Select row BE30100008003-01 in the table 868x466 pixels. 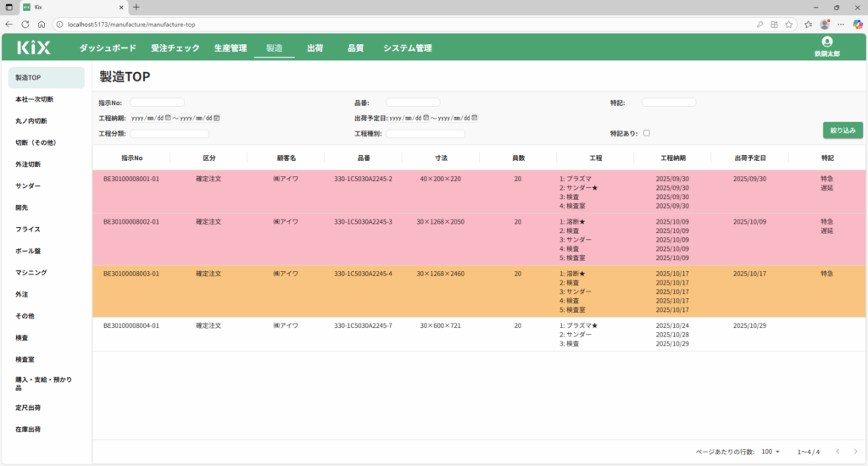[131, 275]
